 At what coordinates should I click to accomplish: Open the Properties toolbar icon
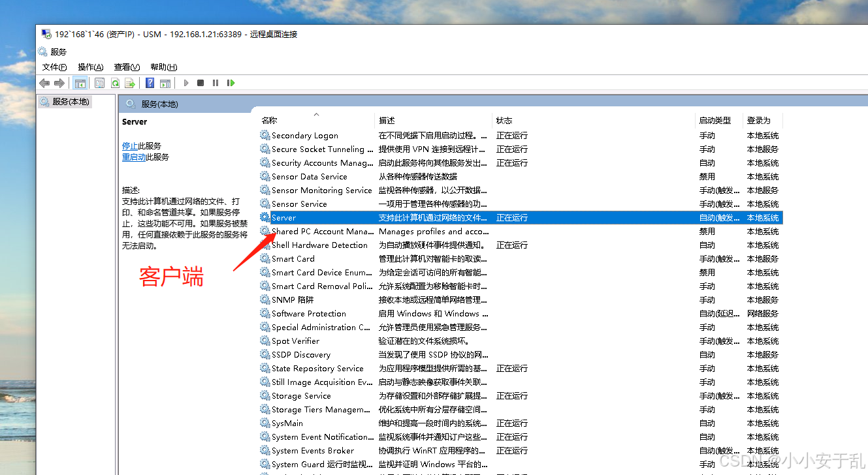pos(99,83)
